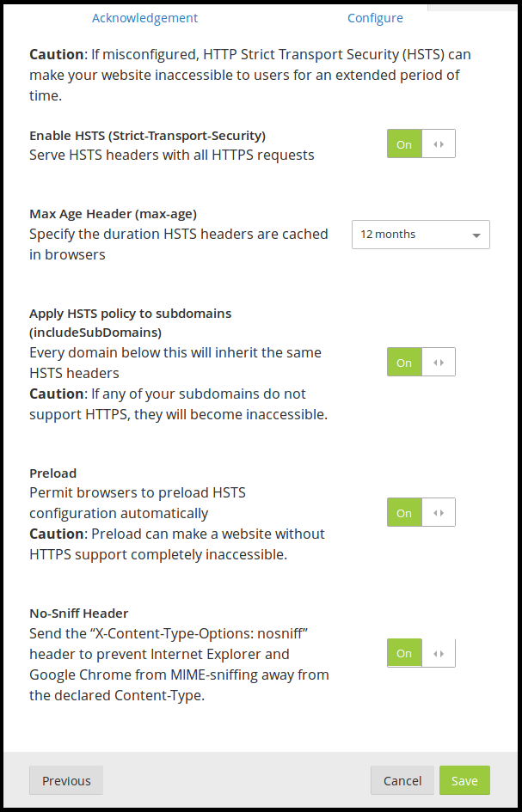Click the Cancel button

pyautogui.click(x=402, y=780)
